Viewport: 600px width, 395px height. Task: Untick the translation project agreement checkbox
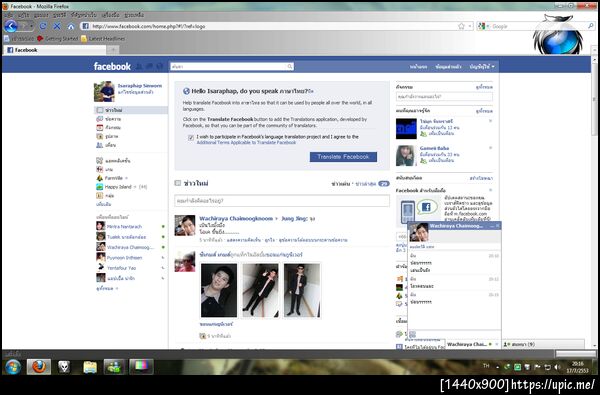[191, 137]
